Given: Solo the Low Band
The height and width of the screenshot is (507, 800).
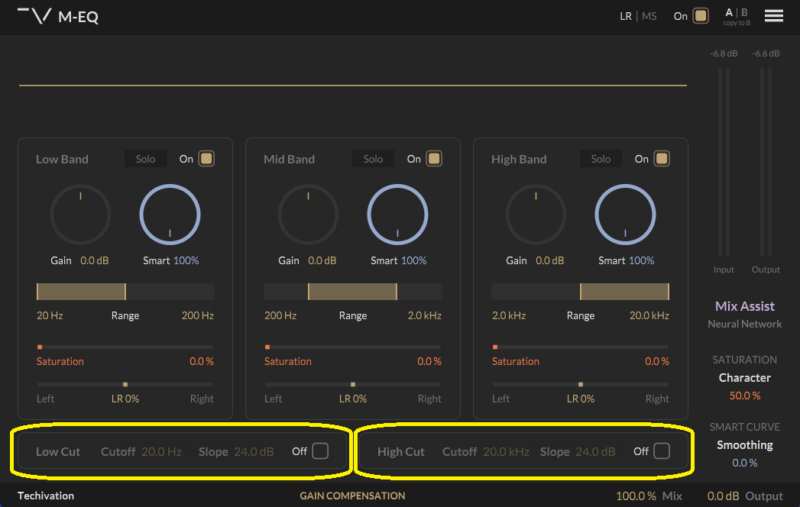Looking at the screenshot, I should 145,159.
